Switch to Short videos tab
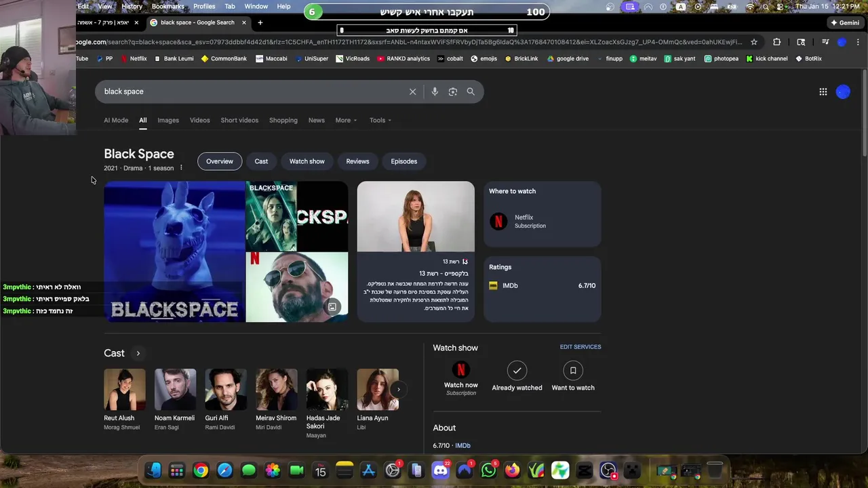 [x=239, y=120]
